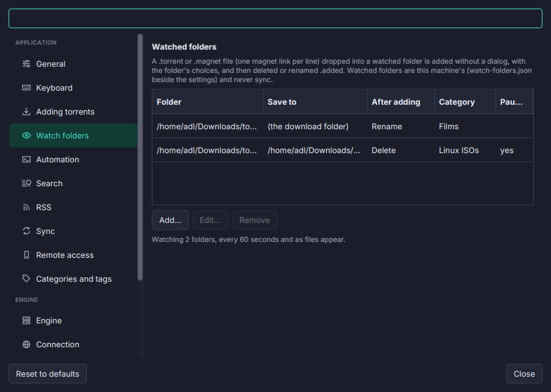Viewport: 551px width, 392px height.
Task: Click the Category column header
Action: pos(465,102)
